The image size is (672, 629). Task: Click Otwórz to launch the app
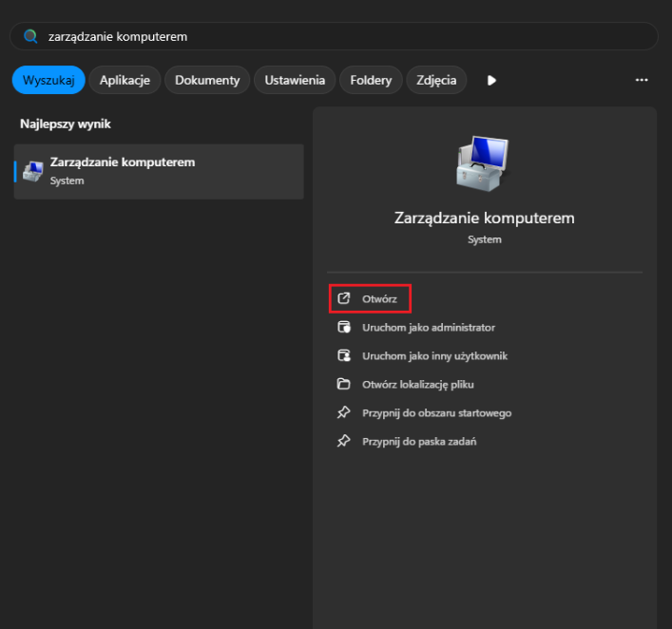378,298
